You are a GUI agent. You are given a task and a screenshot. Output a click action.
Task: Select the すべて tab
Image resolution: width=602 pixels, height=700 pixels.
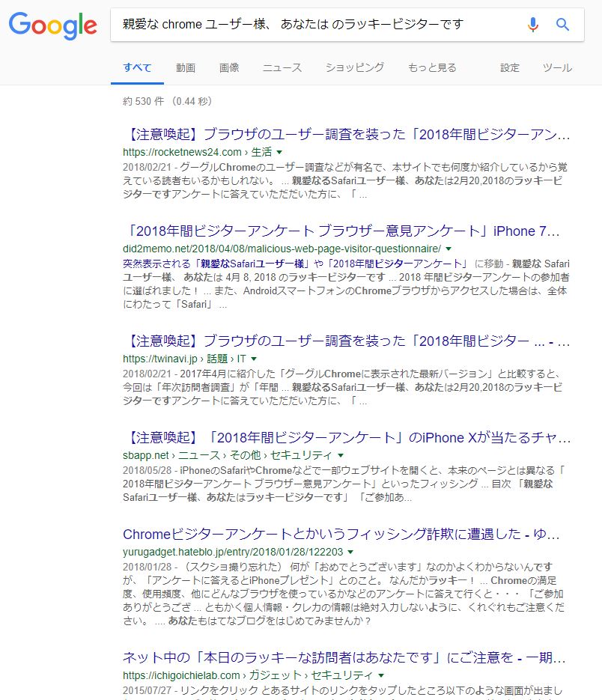point(137,68)
